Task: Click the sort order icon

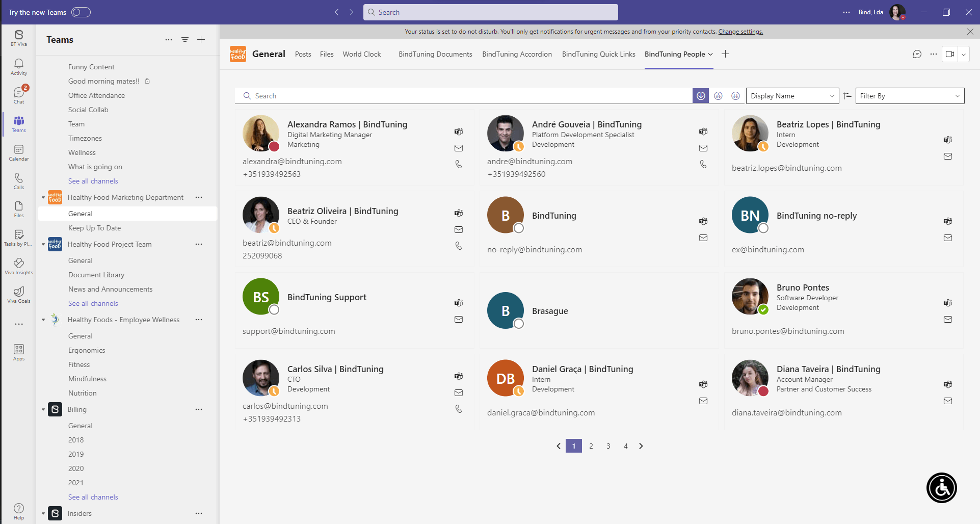Action: (847, 96)
